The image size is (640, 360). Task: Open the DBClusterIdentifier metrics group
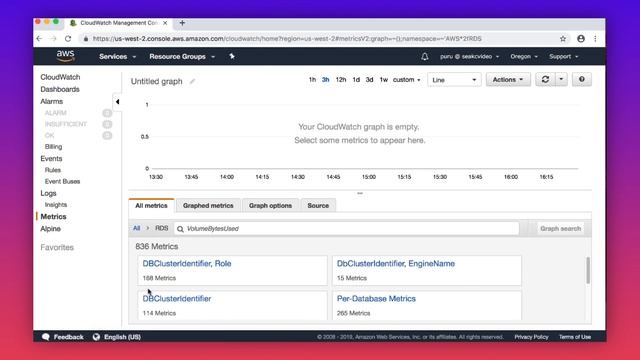pos(177,299)
